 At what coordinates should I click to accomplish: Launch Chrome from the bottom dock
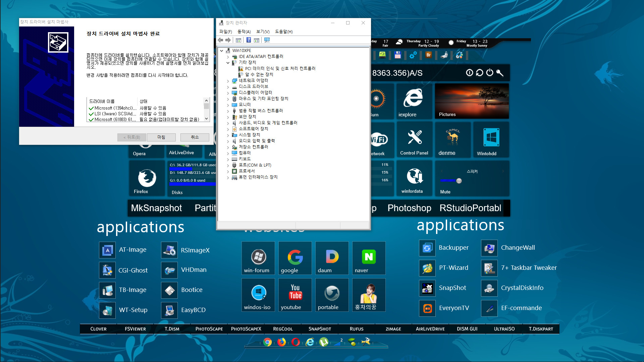(267, 342)
